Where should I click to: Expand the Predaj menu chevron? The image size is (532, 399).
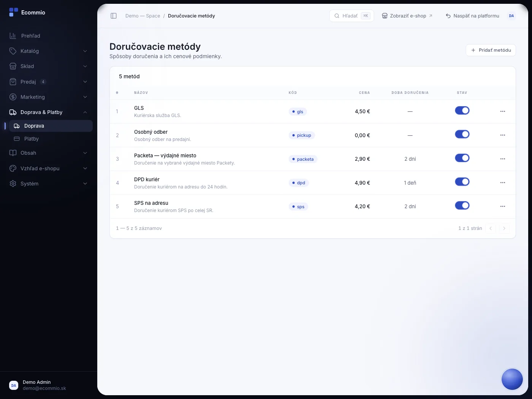[x=85, y=82]
